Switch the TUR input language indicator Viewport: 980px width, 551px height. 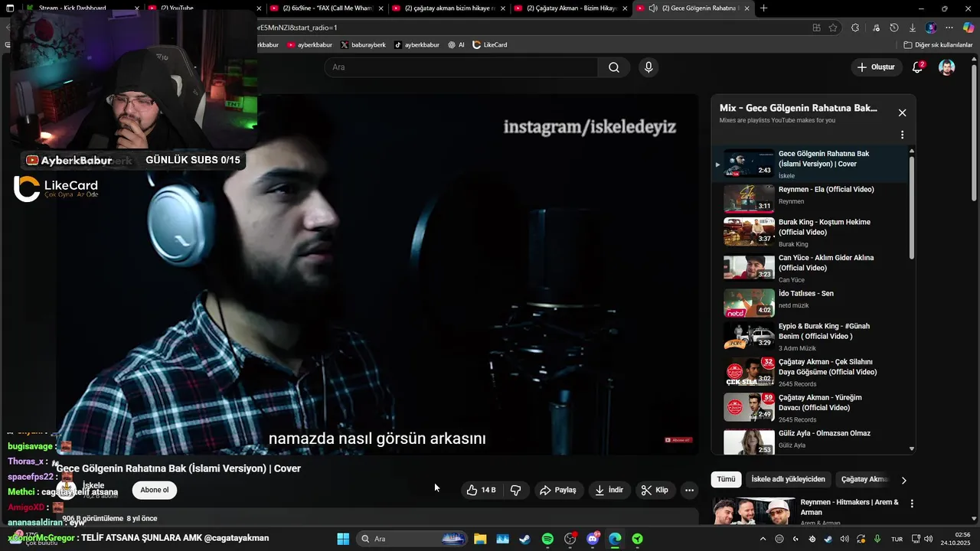coord(897,539)
